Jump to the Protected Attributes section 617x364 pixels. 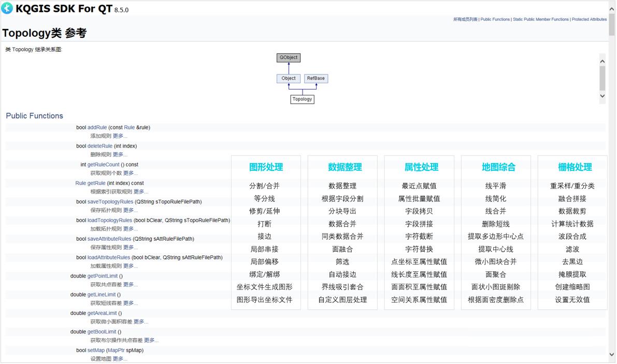click(589, 20)
